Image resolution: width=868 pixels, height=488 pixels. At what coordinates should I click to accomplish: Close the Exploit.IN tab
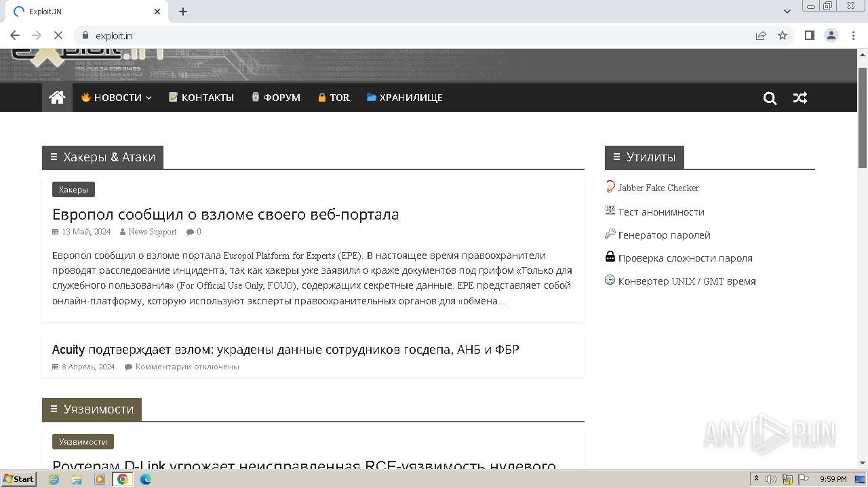[x=157, y=12]
